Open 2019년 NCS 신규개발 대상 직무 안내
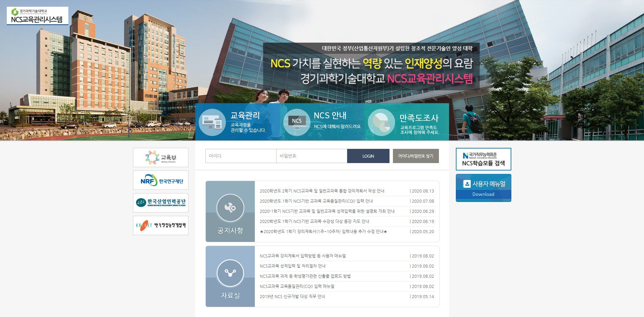 pos(292,296)
